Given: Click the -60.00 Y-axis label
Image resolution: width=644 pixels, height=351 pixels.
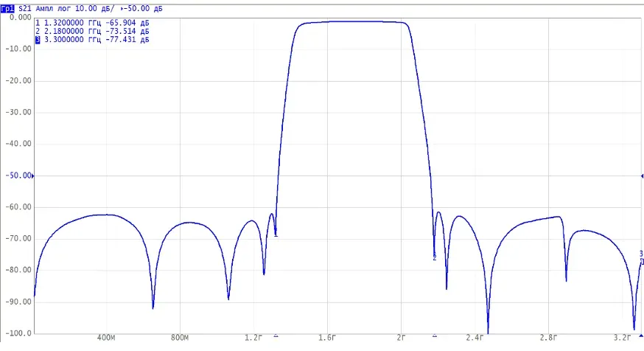Looking at the screenshot, I should click(18, 207).
